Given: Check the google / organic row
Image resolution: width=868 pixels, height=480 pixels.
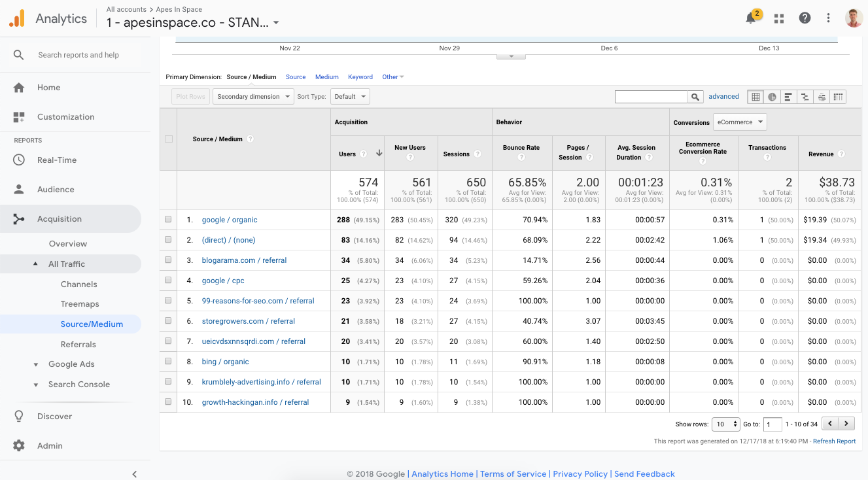Looking at the screenshot, I should coord(168,220).
